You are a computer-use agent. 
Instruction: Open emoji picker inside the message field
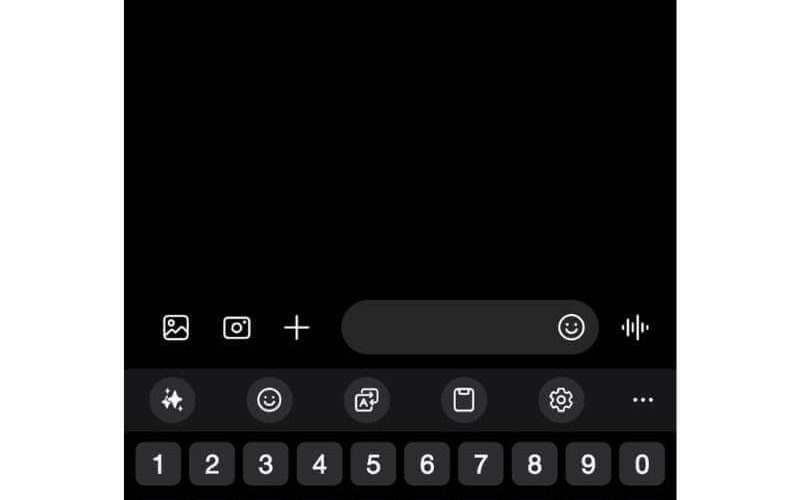[571, 327]
